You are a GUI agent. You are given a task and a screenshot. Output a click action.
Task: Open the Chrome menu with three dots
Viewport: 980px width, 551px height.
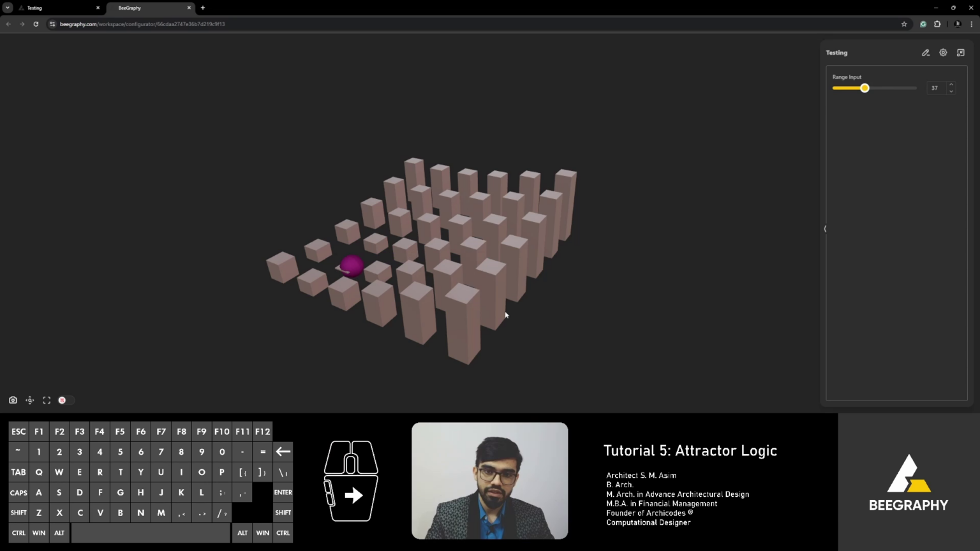point(972,24)
